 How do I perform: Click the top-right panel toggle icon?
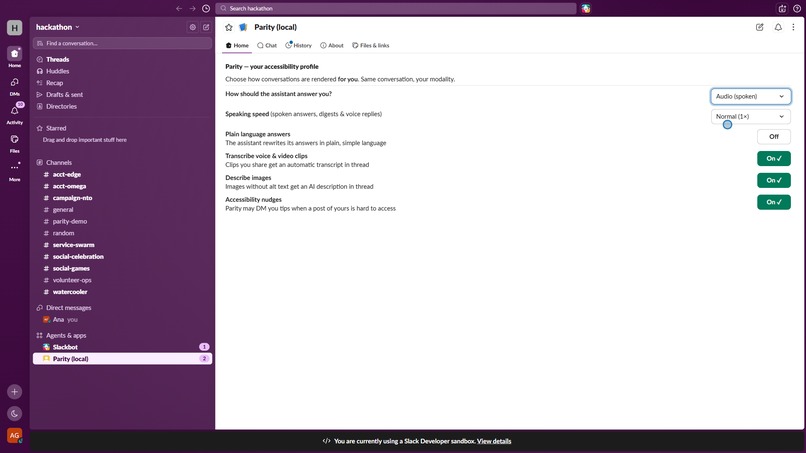click(x=782, y=8)
